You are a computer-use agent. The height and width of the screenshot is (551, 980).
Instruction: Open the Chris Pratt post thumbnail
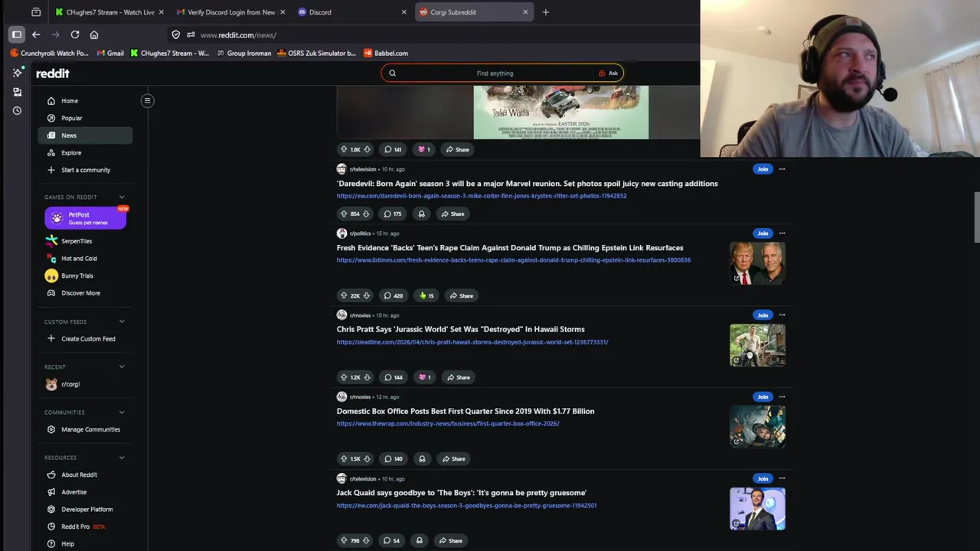[x=757, y=345]
